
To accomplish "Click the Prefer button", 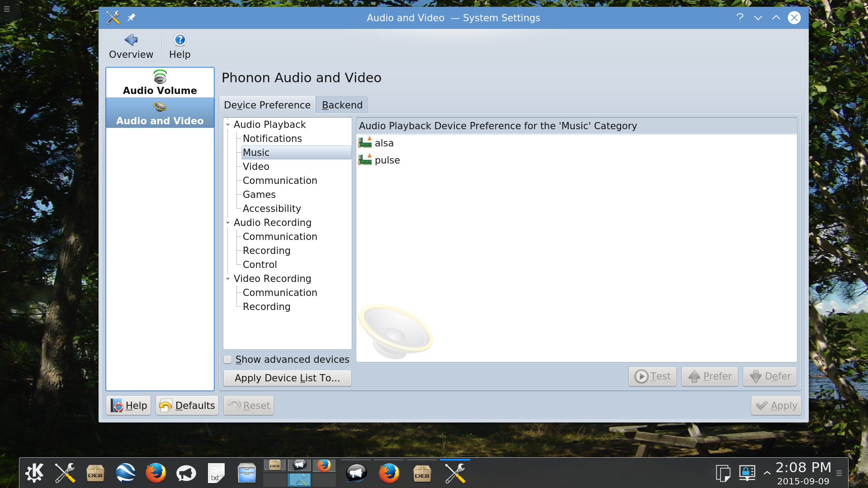I will point(710,376).
